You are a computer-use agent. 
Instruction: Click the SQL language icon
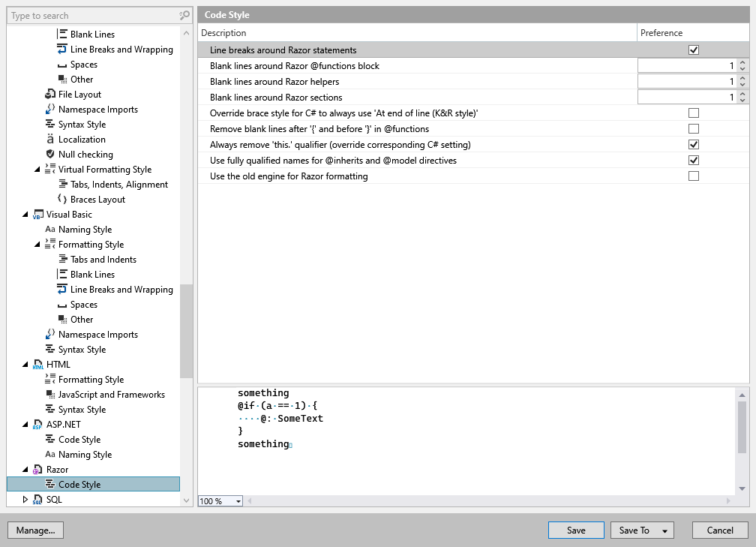pos(38,499)
